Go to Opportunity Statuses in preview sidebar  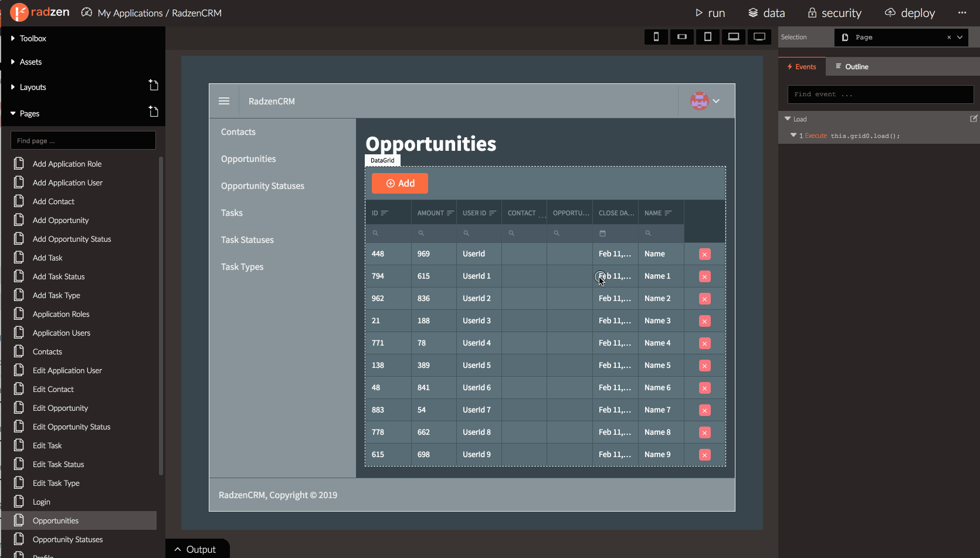tap(263, 186)
